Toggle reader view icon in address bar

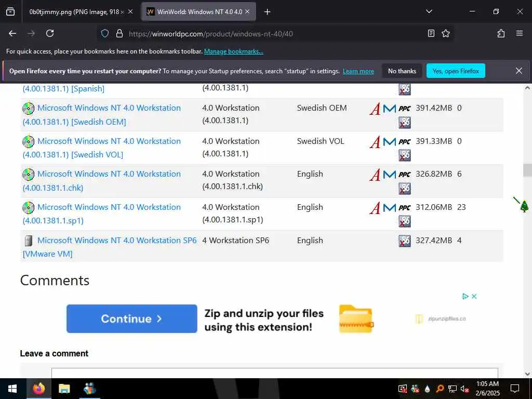tap(431, 34)
